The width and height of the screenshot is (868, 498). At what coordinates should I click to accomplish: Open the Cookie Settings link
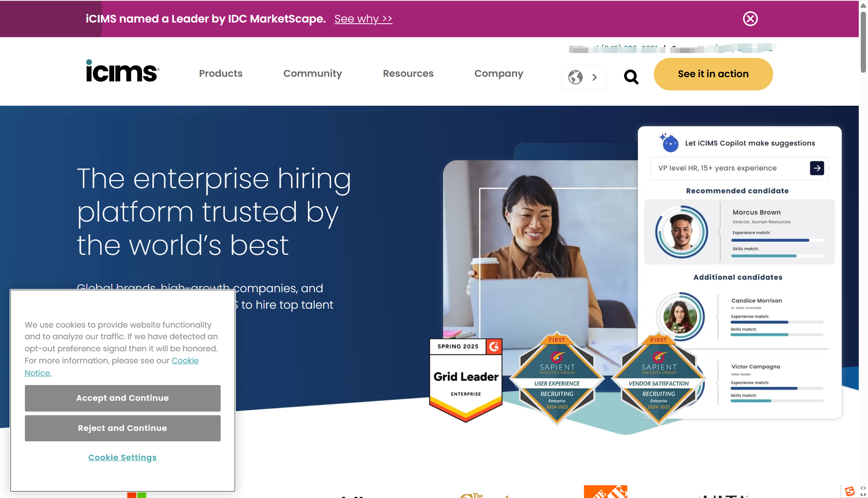coord(123,457)
